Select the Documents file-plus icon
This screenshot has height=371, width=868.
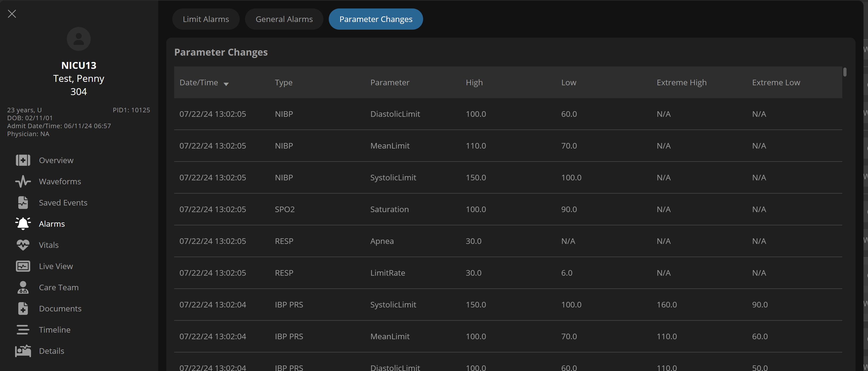click(23, 309)
